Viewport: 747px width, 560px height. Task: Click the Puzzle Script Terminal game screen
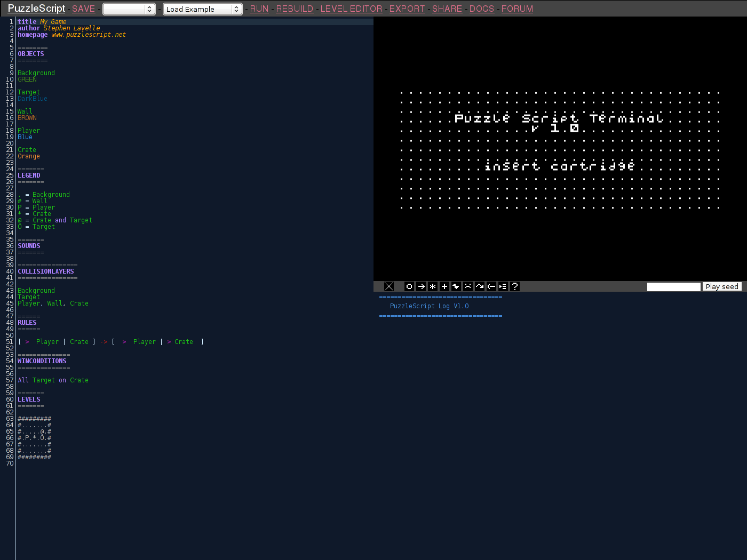(560, 150)
